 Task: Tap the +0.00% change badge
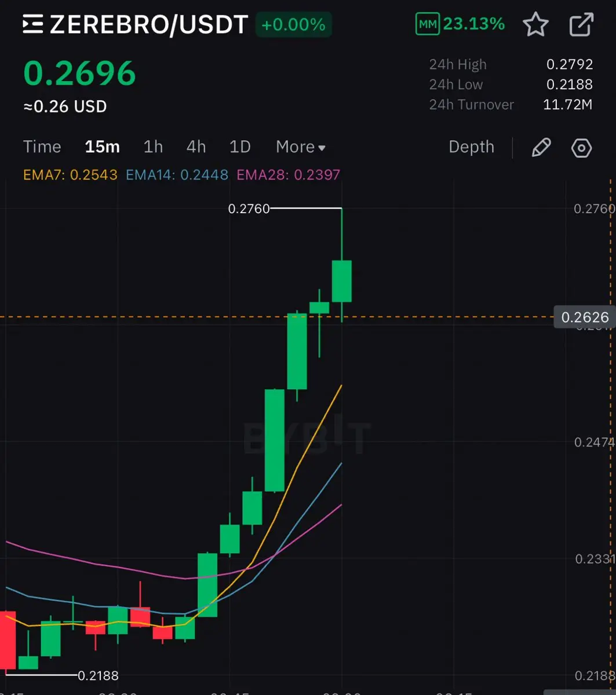[293, 25]
